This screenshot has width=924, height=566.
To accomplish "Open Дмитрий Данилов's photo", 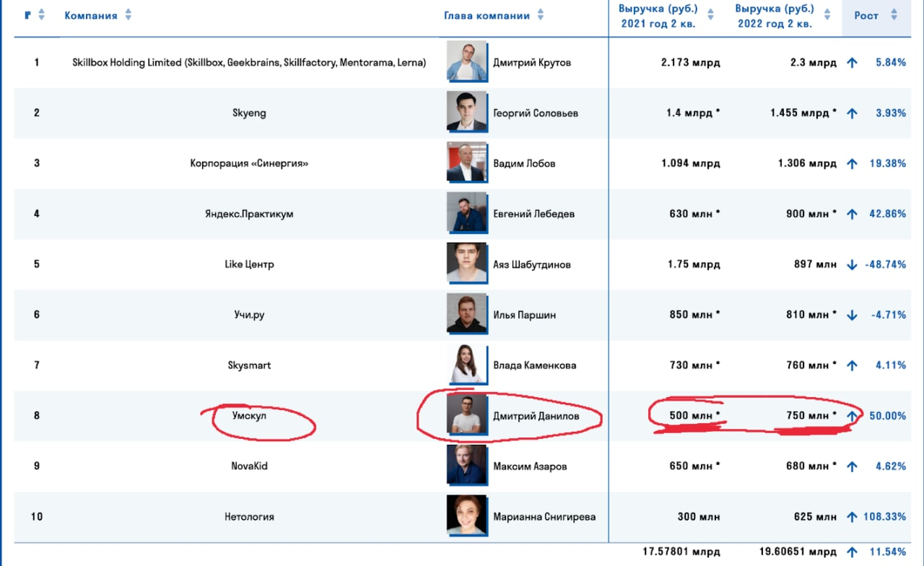I will [466, 414].
